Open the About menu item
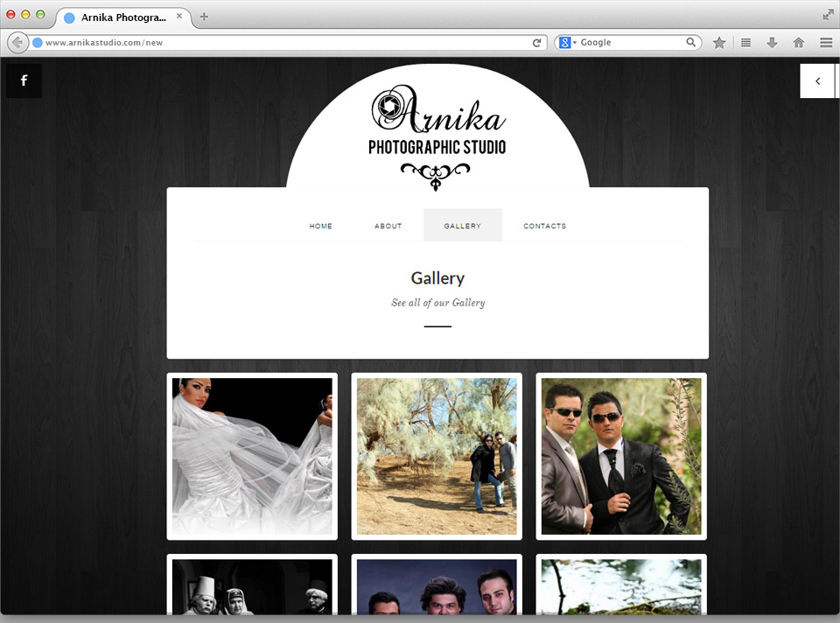840x623 pixels. pos(388,226)
